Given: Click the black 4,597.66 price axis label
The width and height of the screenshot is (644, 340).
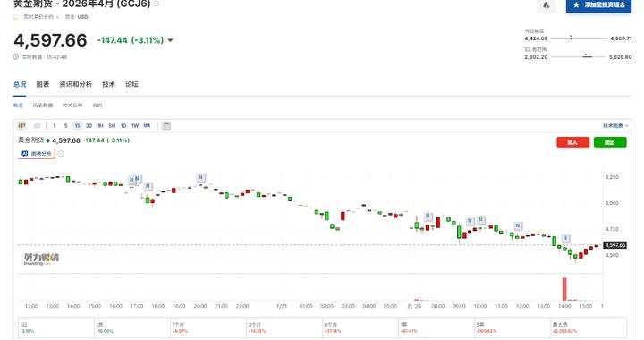Looking at the screenshot, I should [x=614, y=245].
